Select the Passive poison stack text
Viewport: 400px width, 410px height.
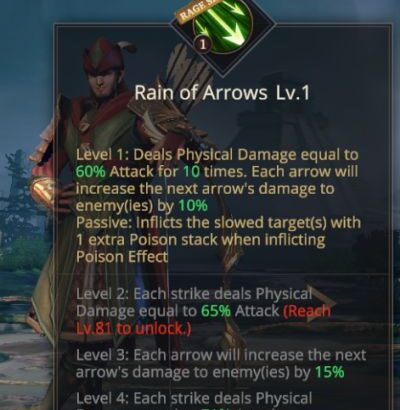[218, 240]
